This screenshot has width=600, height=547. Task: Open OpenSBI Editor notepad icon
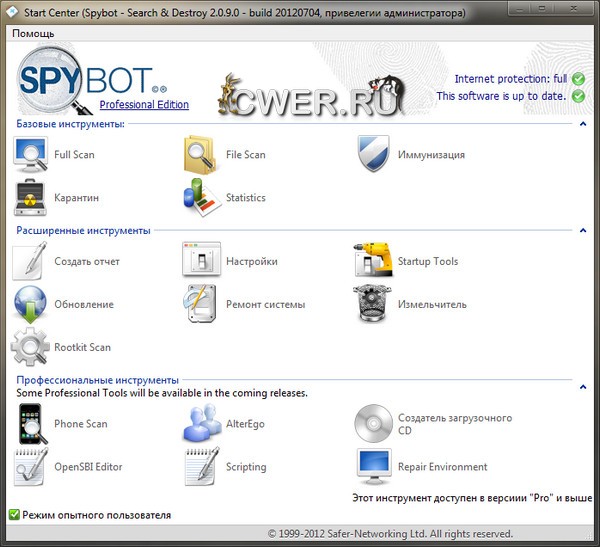coord(31,467)
